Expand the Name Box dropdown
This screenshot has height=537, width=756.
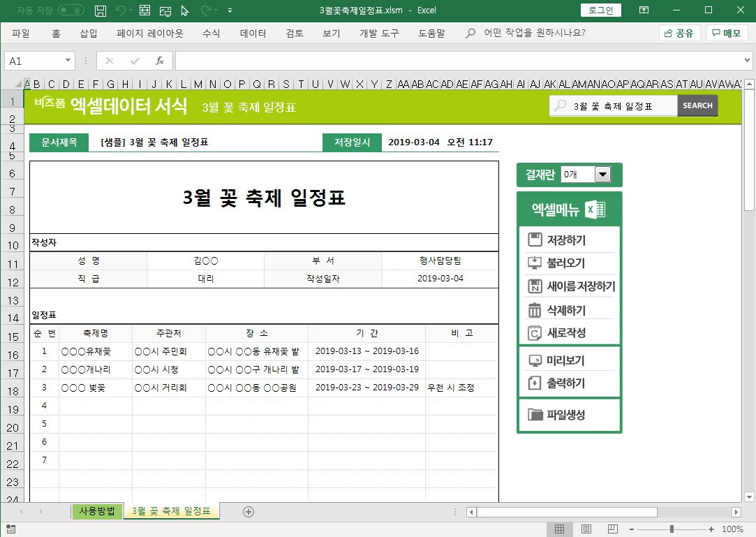tap(68, 61)
